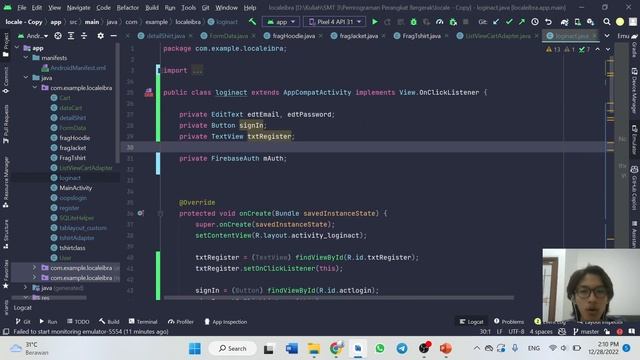
Task: Click the 4 spaces indent status item
Action: pos(541,331)
